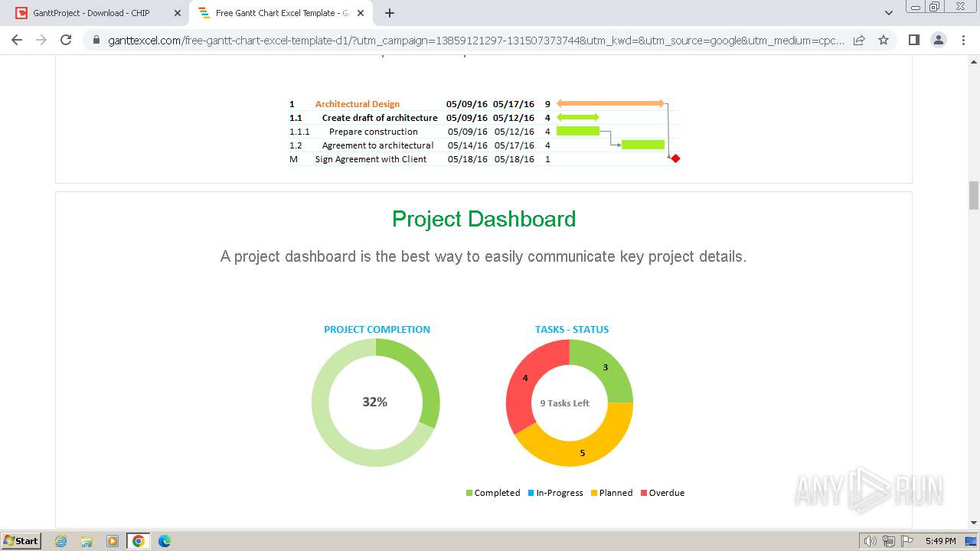Click the PROJECT COMPLETION chart title
The height and width of the screenshot is (551, 980).
pyautogui.click(x=377, y=329)
